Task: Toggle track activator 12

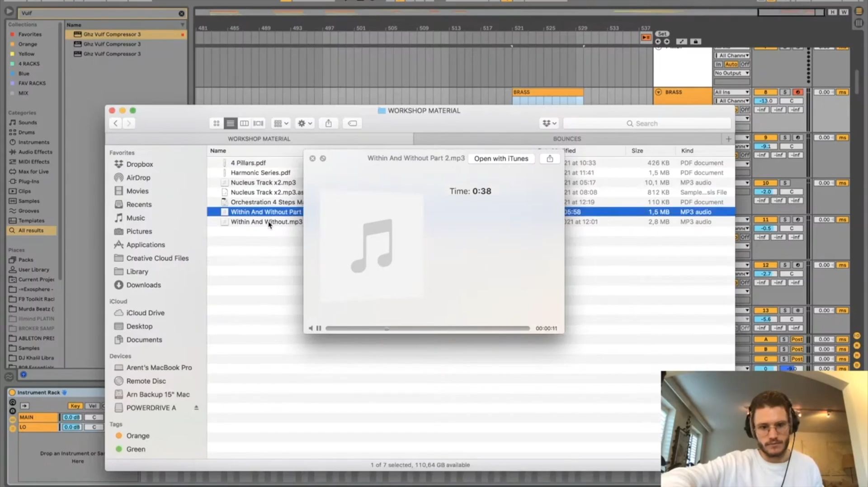Action: click(765, 265)
